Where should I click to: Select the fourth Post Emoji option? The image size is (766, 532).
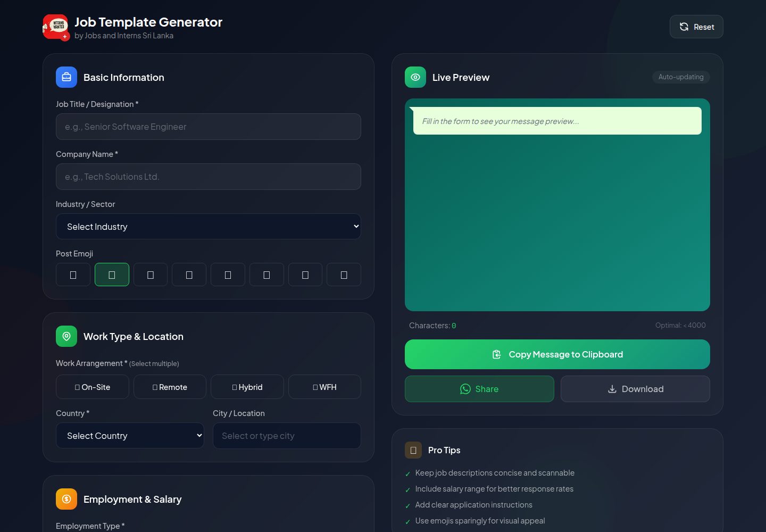pos(189,275)
